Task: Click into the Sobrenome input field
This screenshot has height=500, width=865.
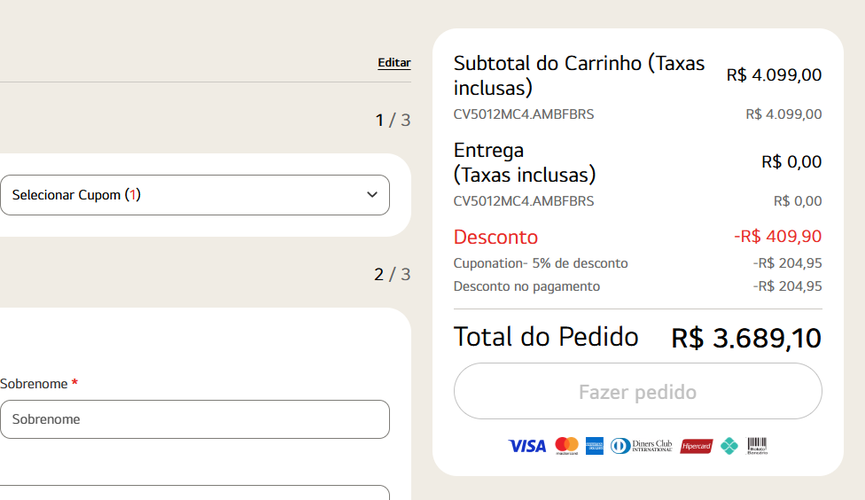Action: pos(194,419)
